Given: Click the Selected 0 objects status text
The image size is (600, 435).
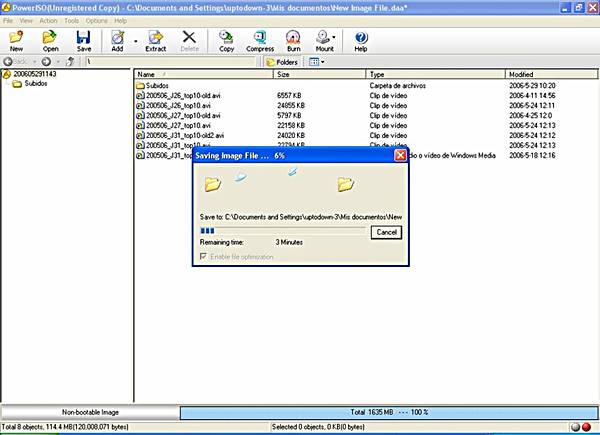Looking at the screenshot, I should (x=318, y=427).
